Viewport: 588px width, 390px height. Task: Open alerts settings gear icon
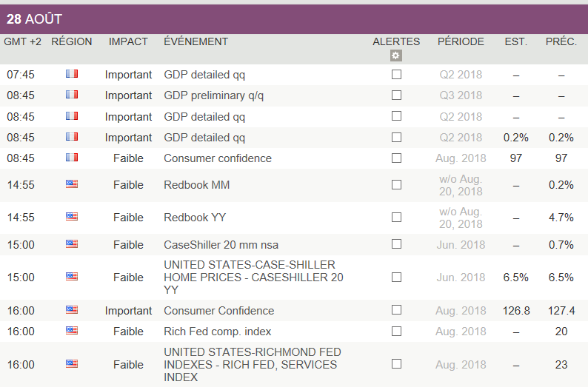click(x=396, y=56)
